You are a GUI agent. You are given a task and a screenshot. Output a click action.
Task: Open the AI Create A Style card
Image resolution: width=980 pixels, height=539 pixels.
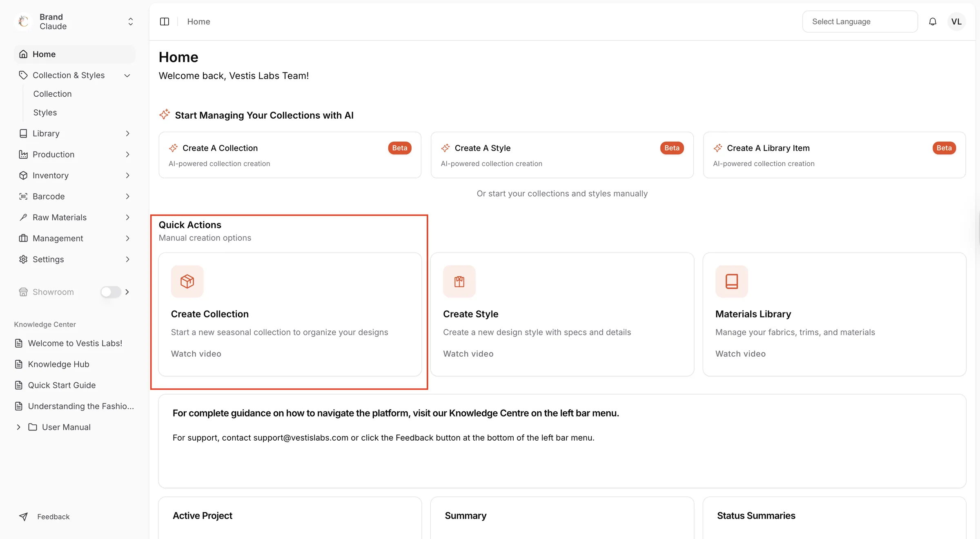coord(562,155)
